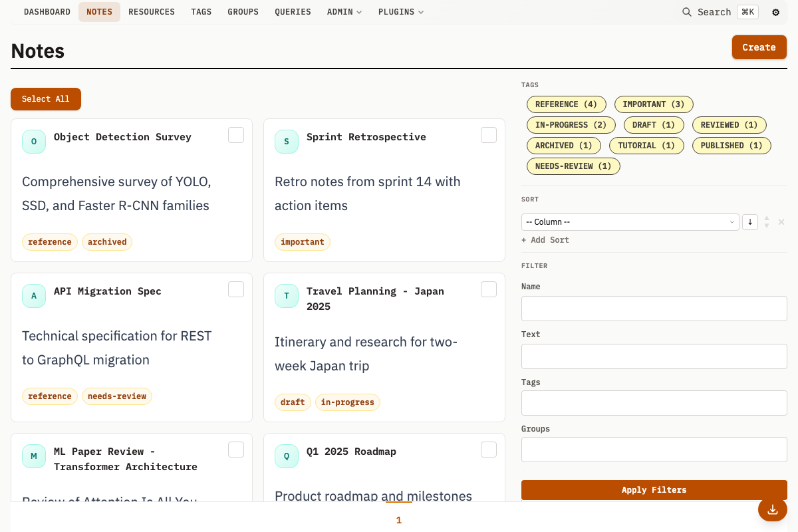This screenshot has height=532, width=798.
Task: Expand the Admin menu
Action: (344, 12)
